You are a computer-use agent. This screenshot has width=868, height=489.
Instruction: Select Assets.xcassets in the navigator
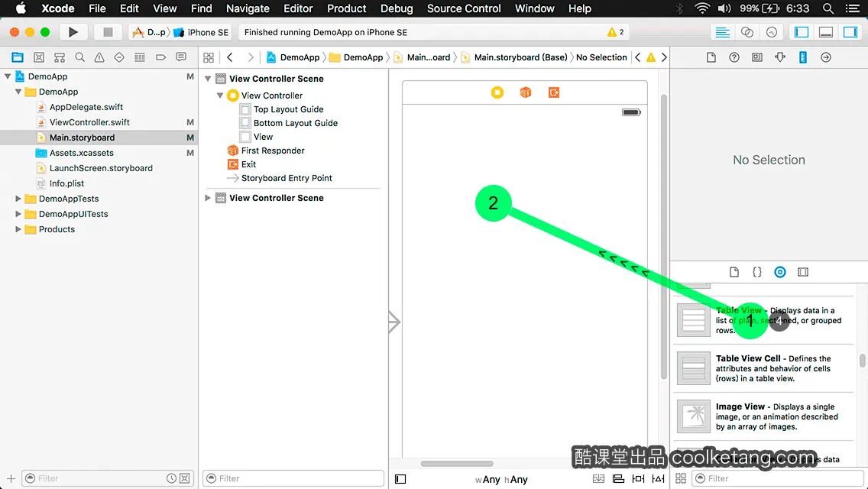tap(81, 152)
